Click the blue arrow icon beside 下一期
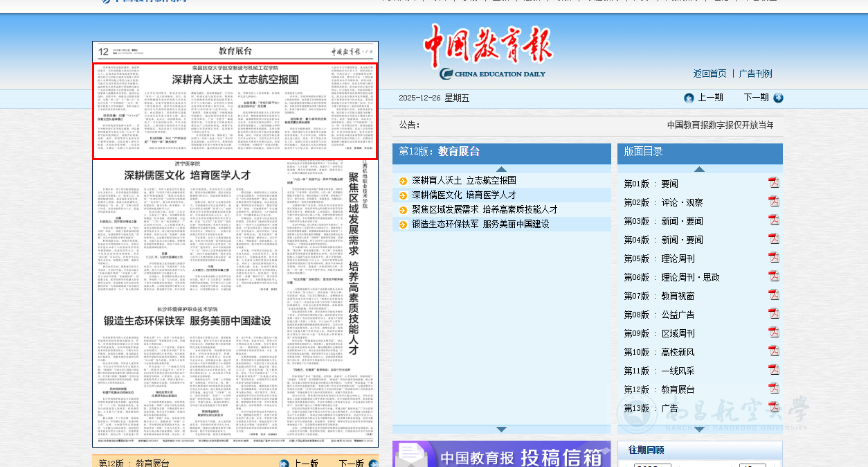The height and width of the screenshot is (467, 868). point(778,98)
